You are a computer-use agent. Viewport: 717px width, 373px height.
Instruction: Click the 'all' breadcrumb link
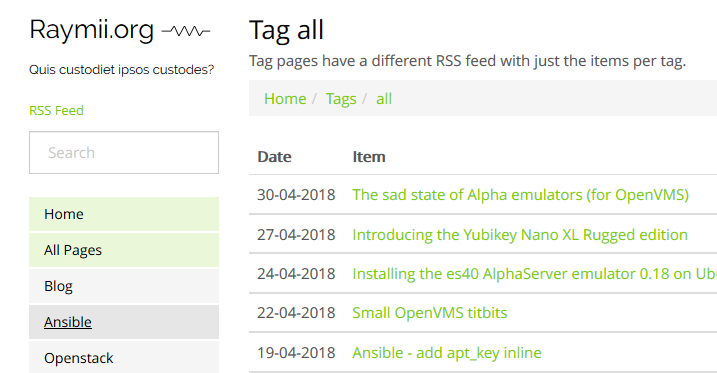coord(384,99)
